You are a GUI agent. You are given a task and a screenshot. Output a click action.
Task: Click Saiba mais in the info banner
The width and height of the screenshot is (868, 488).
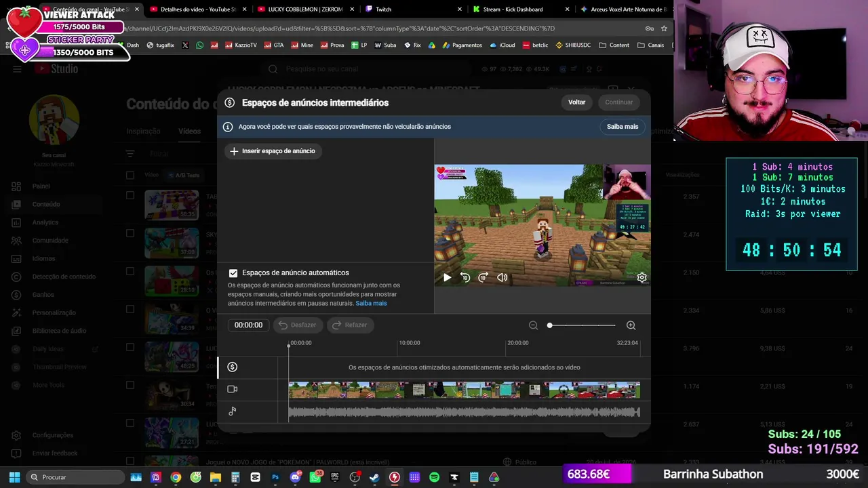click(x=623, y=127)
